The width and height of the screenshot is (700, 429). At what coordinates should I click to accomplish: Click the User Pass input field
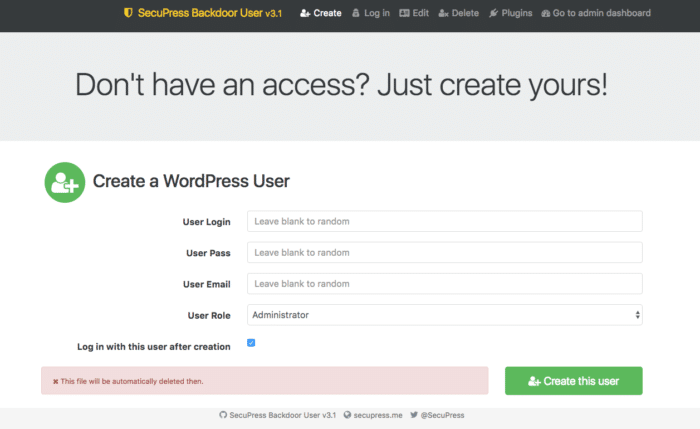[x=445, y=252]
